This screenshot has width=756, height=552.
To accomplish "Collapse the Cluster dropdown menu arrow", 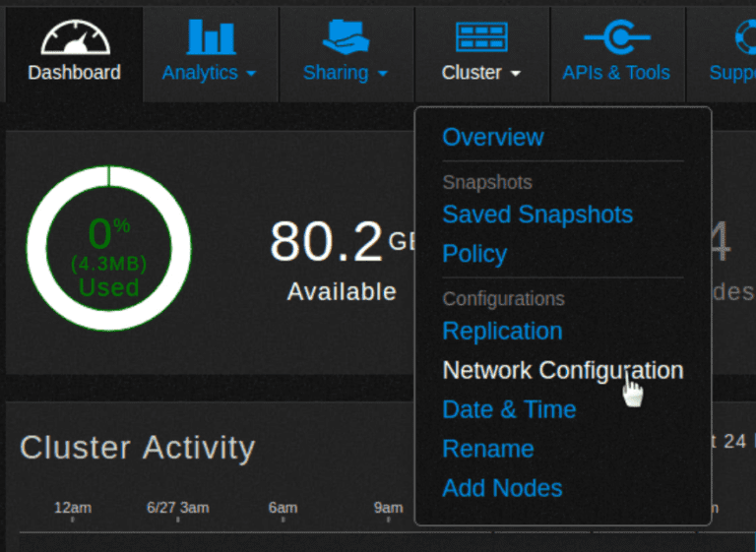I will pyautogui.click(x=516, y=74).
